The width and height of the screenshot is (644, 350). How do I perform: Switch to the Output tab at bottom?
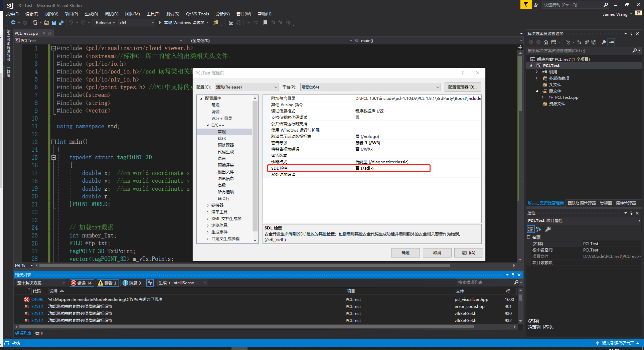click(x=39, y=333)
